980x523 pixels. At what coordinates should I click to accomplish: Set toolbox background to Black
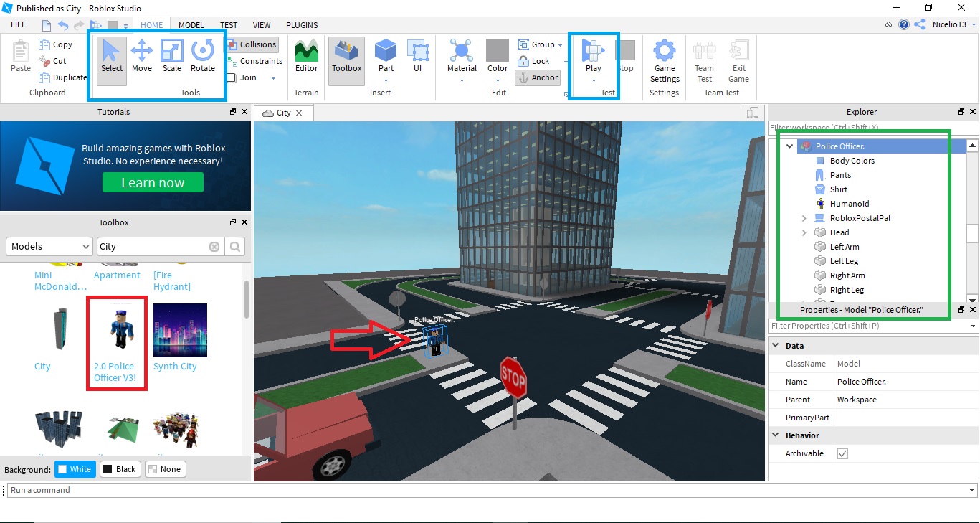pyautogui.click(x=120, y=468)
